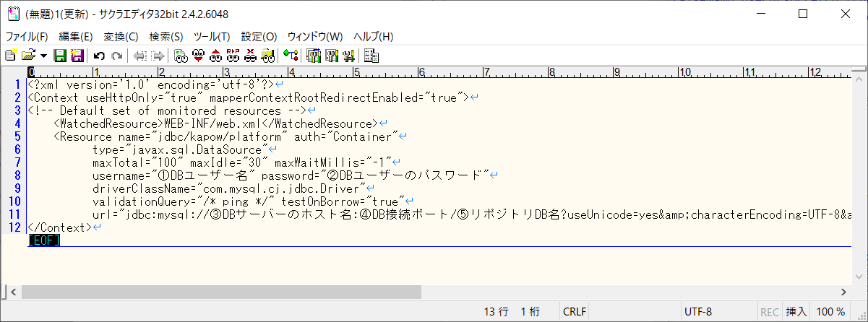Open the 設定(O) menu

click(259, 36)
